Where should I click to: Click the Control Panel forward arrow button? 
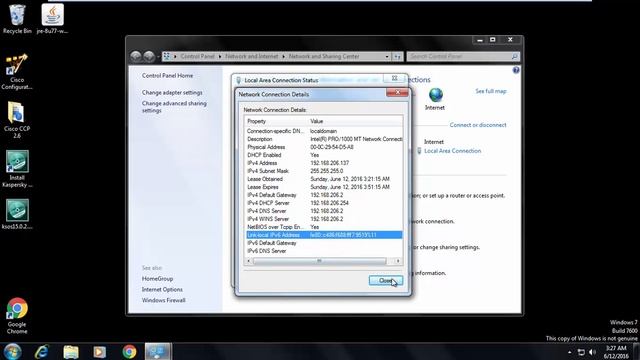point(149,56)
